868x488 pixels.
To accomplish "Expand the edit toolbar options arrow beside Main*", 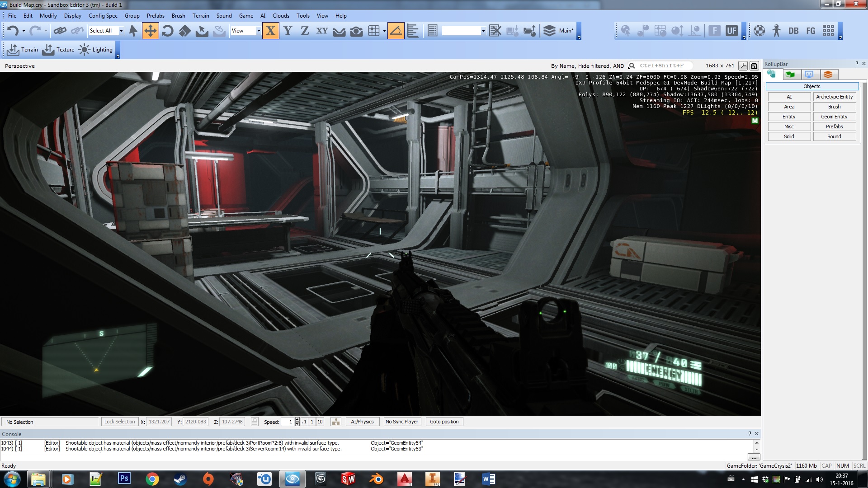I will coord(579,38).
